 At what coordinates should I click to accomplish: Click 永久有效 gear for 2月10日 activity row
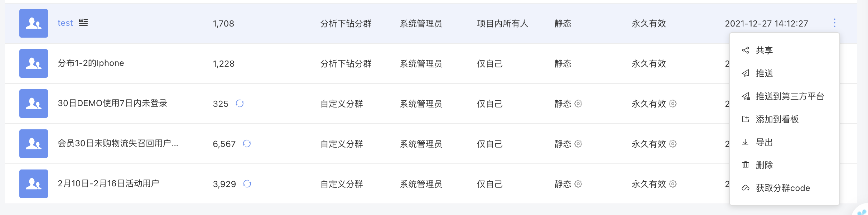click(673, 184)
